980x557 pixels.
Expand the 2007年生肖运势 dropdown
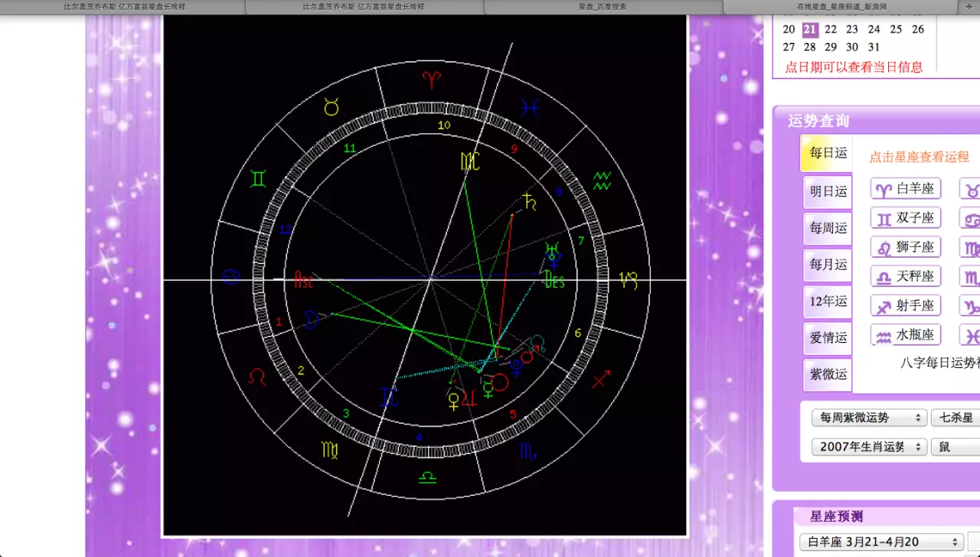pyautogui.click(x=869, y=447)
